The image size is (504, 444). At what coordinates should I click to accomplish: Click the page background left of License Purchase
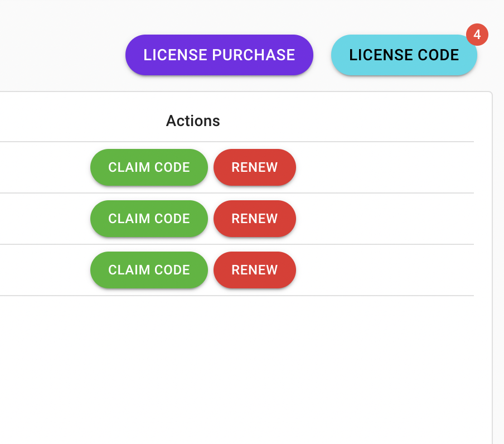point(56,55)
